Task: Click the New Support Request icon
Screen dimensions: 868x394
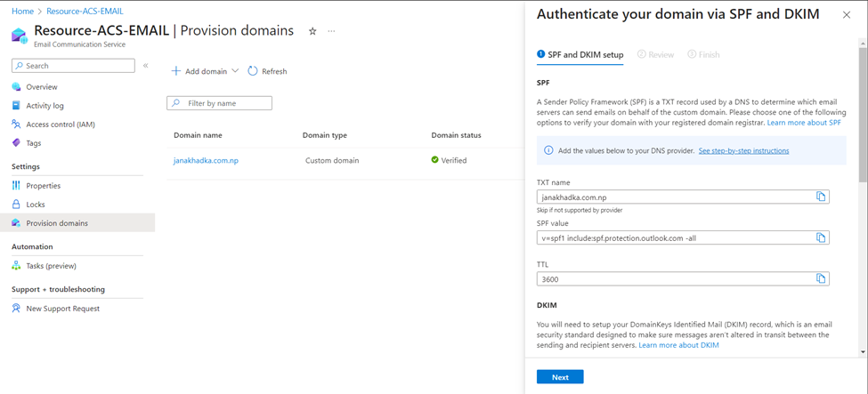Action: click(17, 309)
